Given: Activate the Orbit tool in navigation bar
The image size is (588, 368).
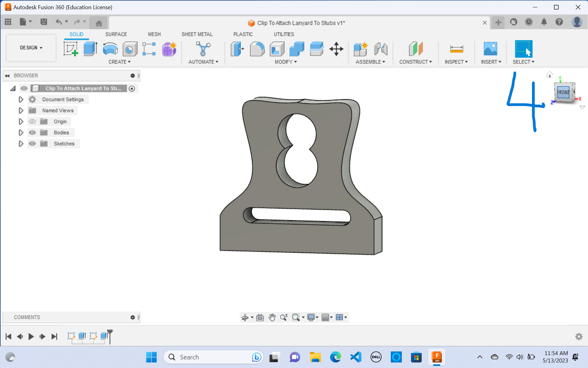Looking at the screenshot, I should coord(245,317).
